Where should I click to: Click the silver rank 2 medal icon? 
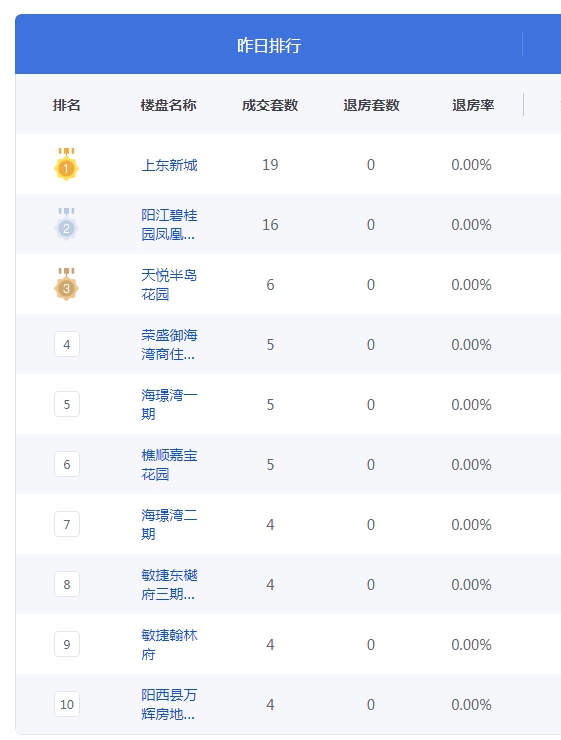point(67,224)
